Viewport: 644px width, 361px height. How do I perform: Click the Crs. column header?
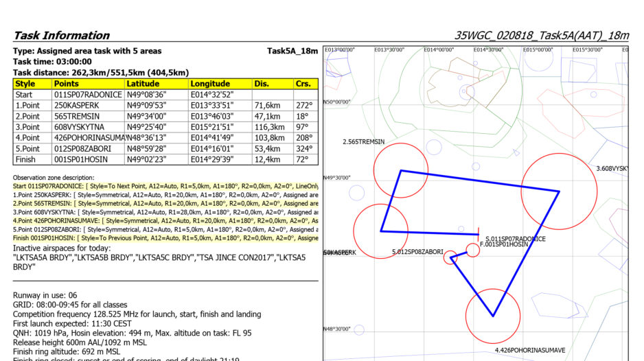coord(303,84)
